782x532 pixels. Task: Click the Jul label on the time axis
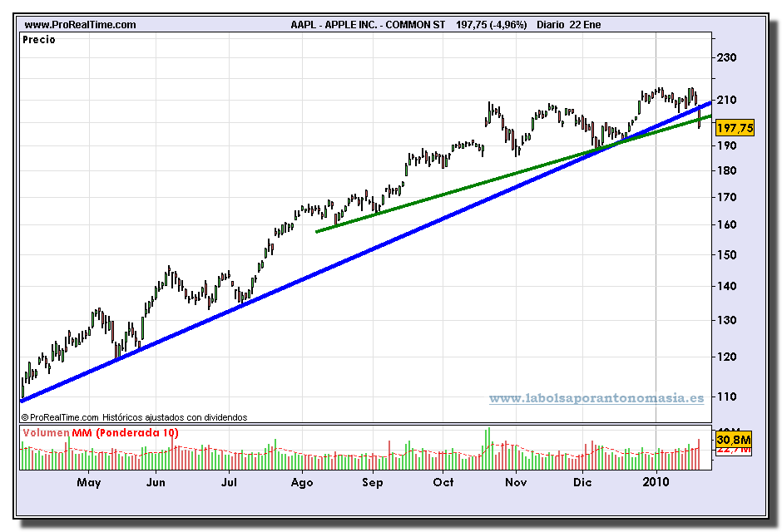230,482
